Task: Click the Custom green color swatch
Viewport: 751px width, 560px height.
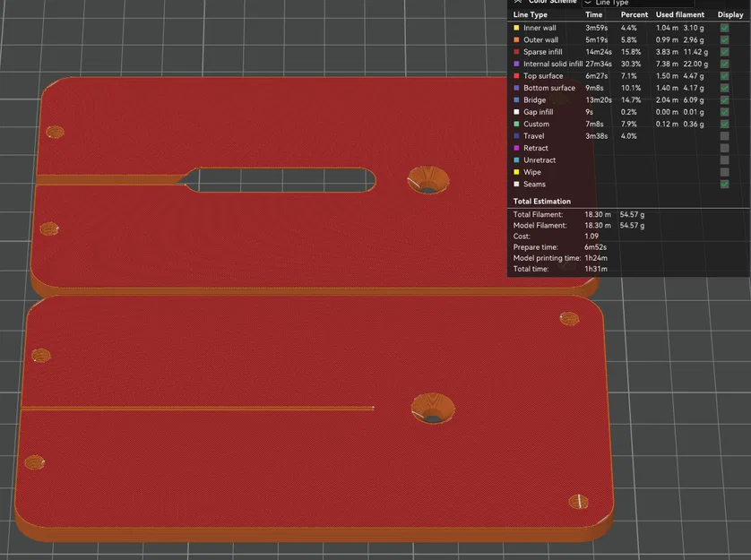Action: click(516, 124)
